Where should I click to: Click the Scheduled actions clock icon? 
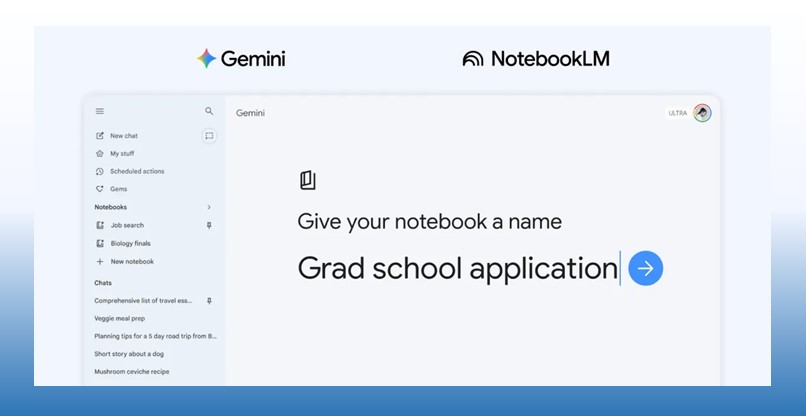tap(100, 171)
